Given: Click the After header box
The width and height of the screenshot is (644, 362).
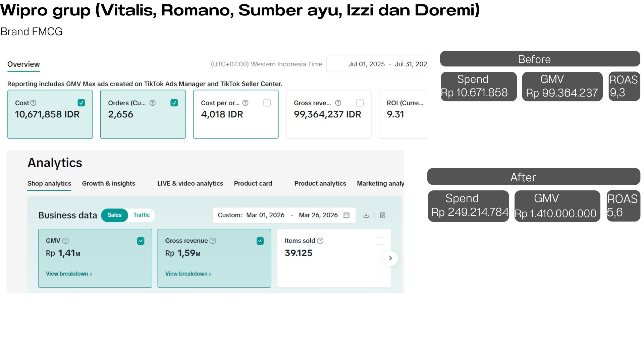Looking at the screenshot, I should pyautogui.click(x=534, y=177).
